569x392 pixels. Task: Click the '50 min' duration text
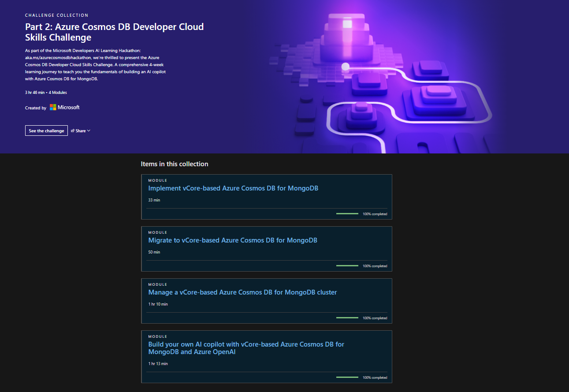154,252
